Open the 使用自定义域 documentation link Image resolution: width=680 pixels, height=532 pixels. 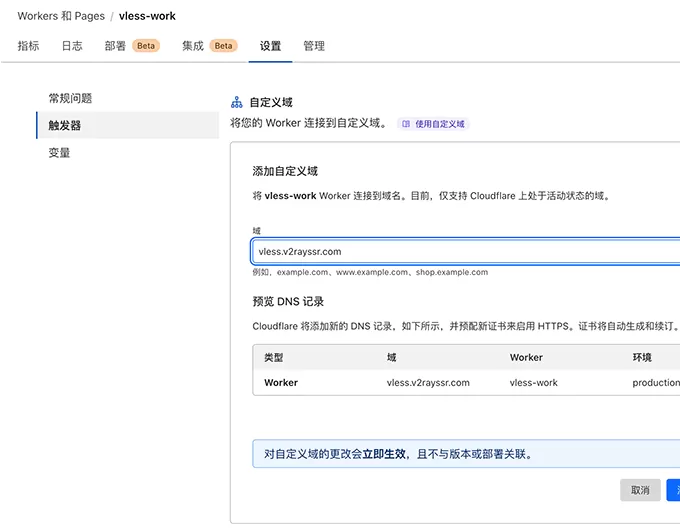pyautogui.click(x=433, y=124)
